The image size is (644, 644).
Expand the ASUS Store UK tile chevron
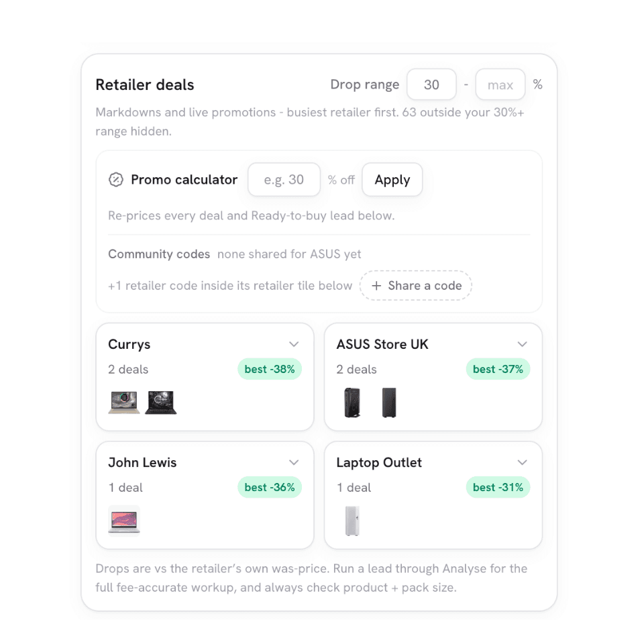[x=522, y=344]
